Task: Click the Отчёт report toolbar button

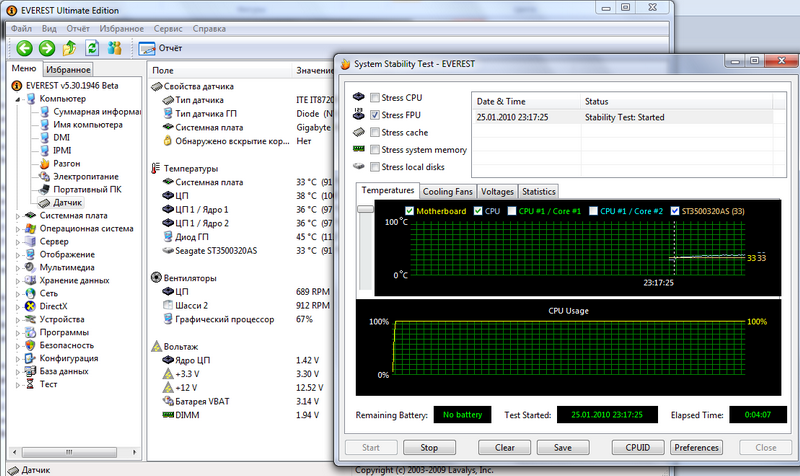Action: pyautogui.click(x=158, y=48)
